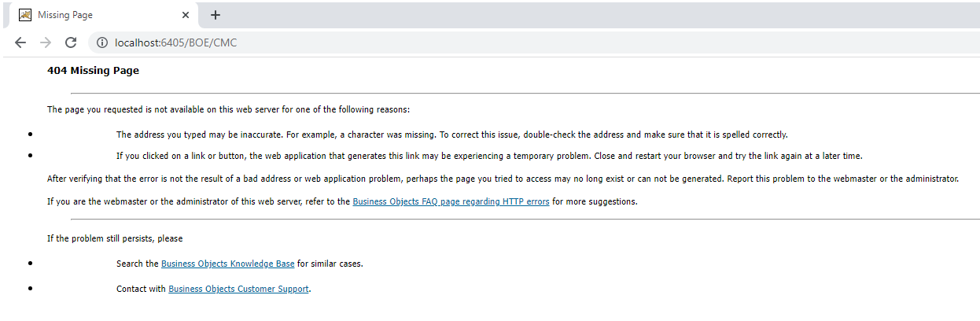The width and height of the screenshot is (980, 321).
Task: Open a new tab with plus icon
Action: click(x=216, y=15)
